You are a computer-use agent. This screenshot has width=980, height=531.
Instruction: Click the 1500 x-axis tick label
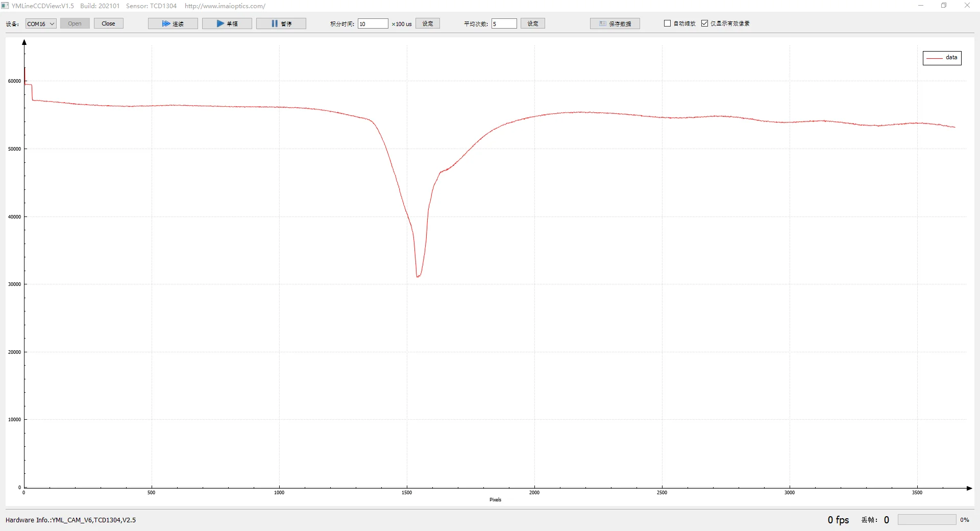[407, 493]
